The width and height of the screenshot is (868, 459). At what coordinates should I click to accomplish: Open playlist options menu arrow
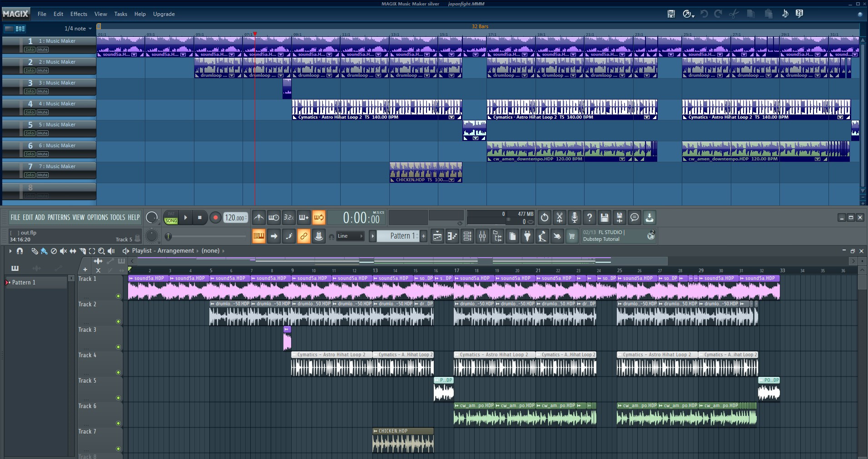[10, 251]
